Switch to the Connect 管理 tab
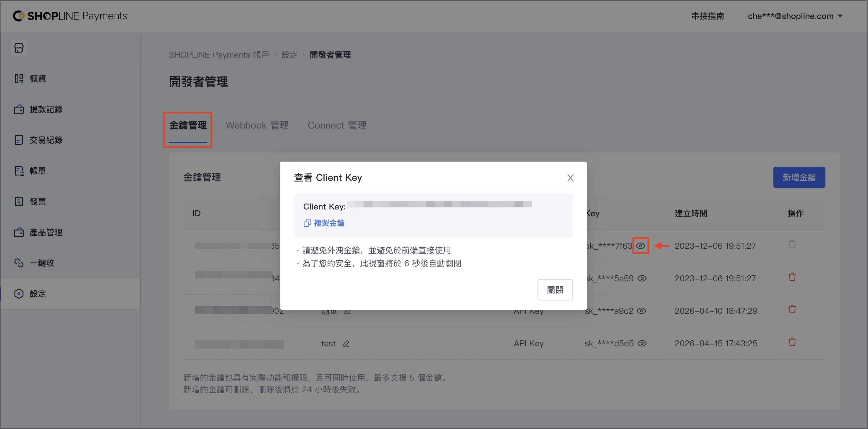The image size is (868, 429). pyautogui.click(x=337, y=125)
